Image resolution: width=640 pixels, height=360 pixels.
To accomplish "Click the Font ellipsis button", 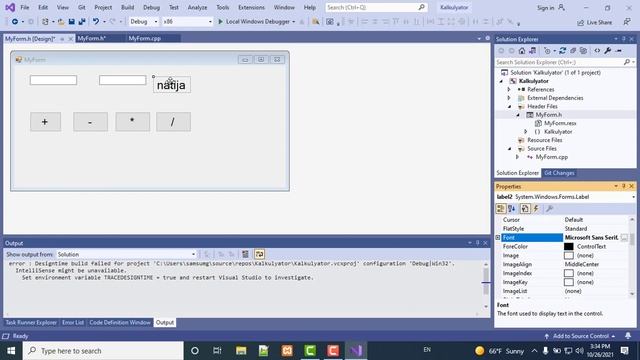I will pyautogui.click(x=624, y=238).
